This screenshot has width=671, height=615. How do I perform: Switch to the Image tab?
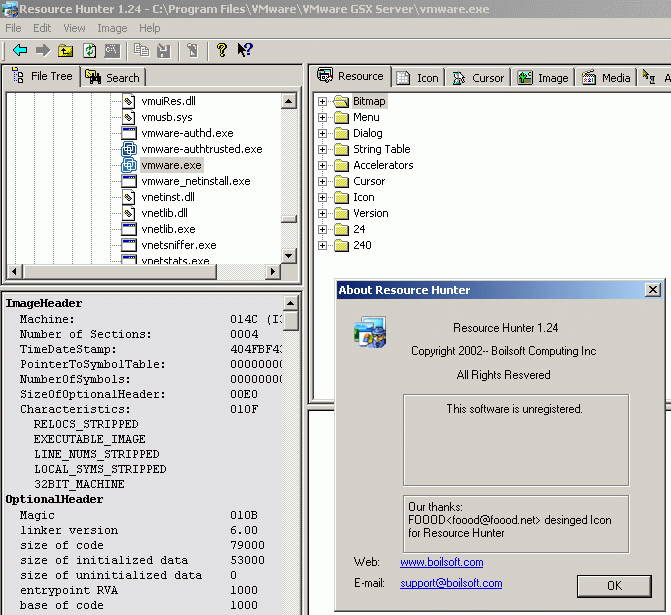click(543, 78)
